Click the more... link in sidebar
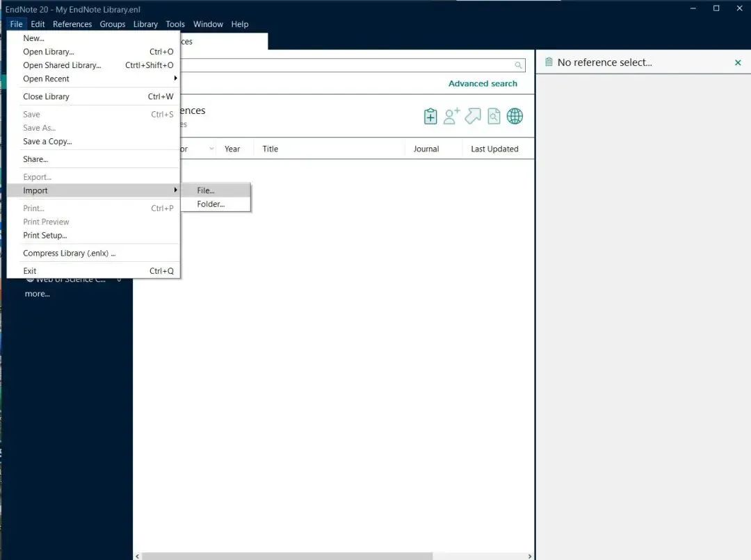The height and width of the screenshot is (560, 751). 38,294
